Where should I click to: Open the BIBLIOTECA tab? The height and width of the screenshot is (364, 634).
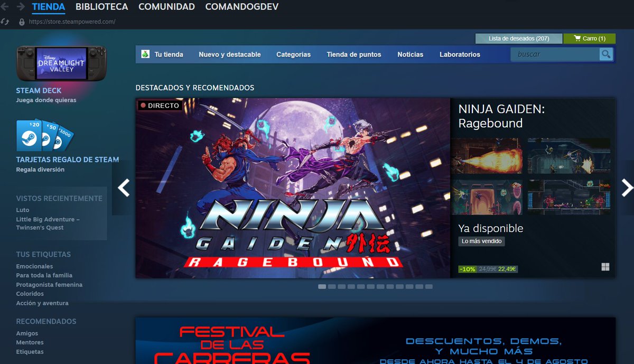point(102,7)
